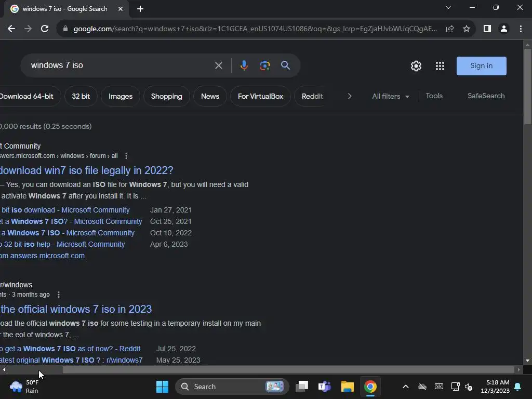Open Task View on taskbar

302,387
